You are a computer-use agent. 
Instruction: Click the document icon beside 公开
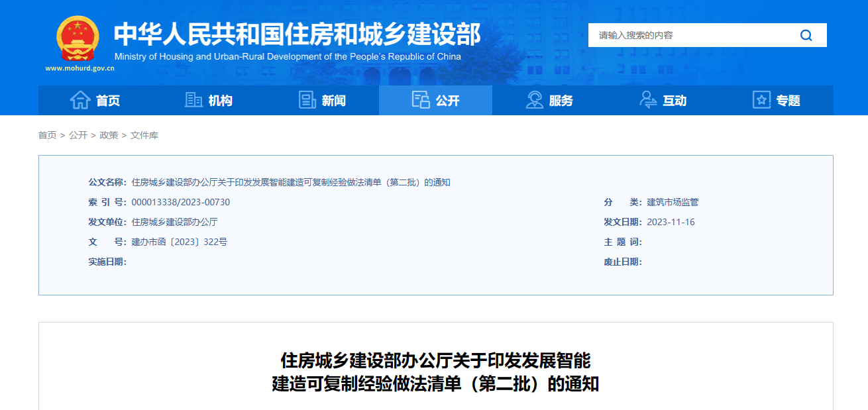coord(421,100)
